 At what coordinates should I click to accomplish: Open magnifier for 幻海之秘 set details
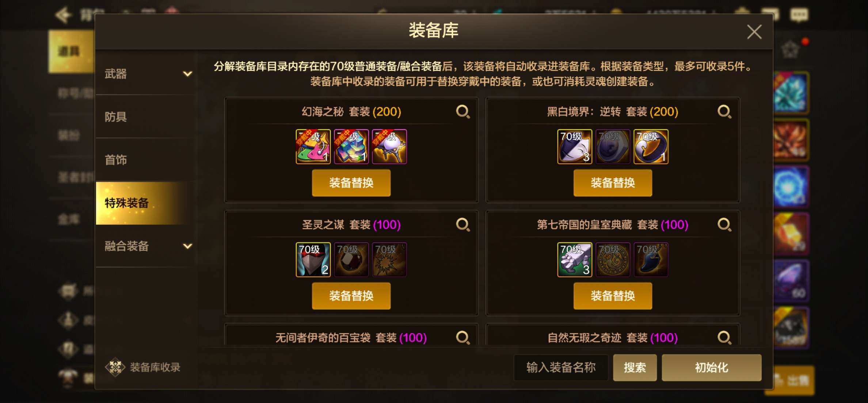pos(463,112)
